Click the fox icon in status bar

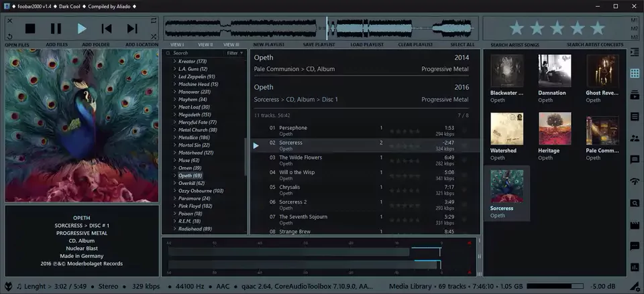pos(8,286)
